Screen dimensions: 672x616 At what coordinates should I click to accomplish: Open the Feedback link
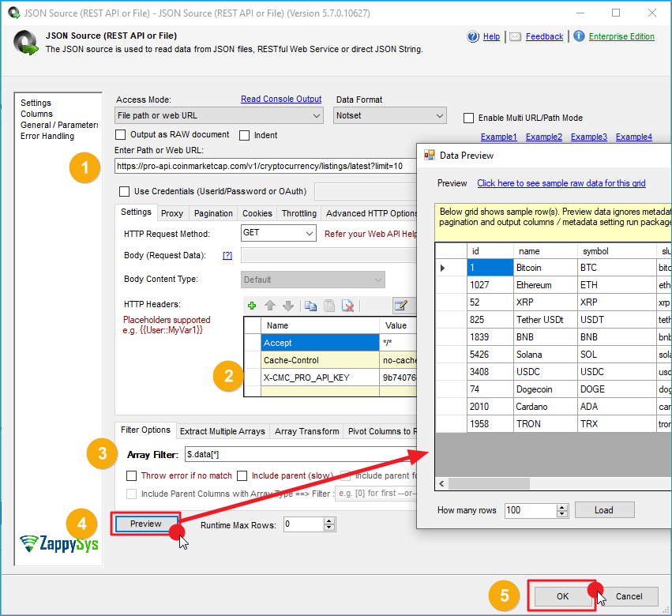[544, 37]
